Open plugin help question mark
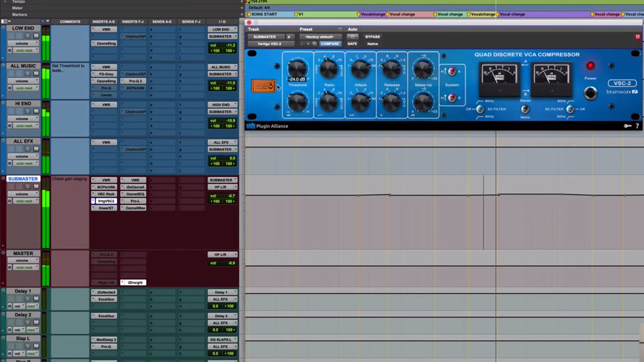 [637, 126]
